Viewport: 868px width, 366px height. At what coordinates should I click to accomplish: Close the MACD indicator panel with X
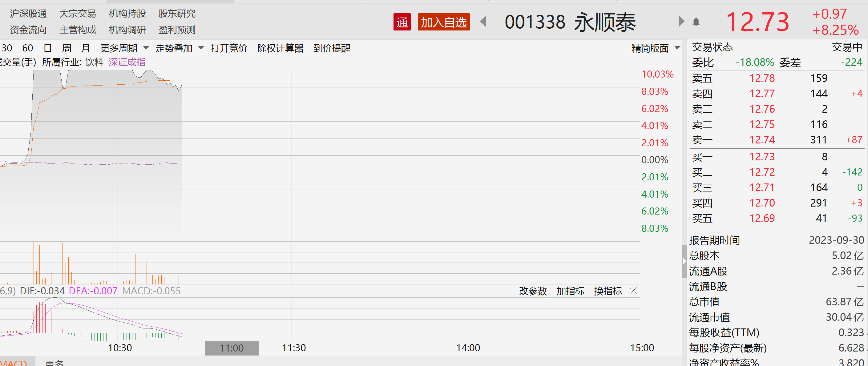coord(633,291)
